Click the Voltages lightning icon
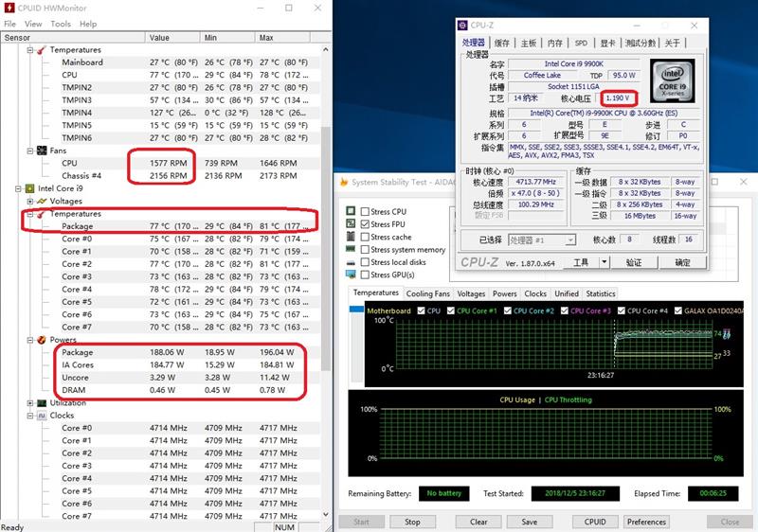758x532 pixels. pos(42,201)
